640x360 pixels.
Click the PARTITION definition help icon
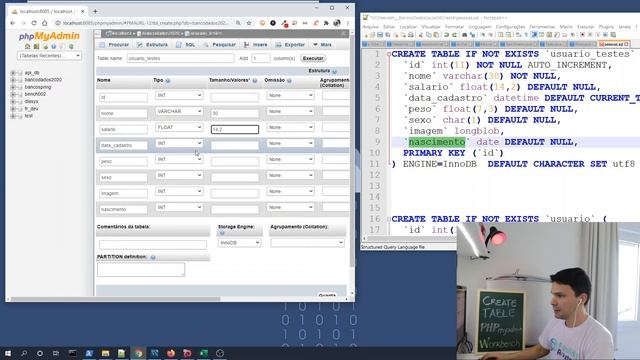(153, 257)
